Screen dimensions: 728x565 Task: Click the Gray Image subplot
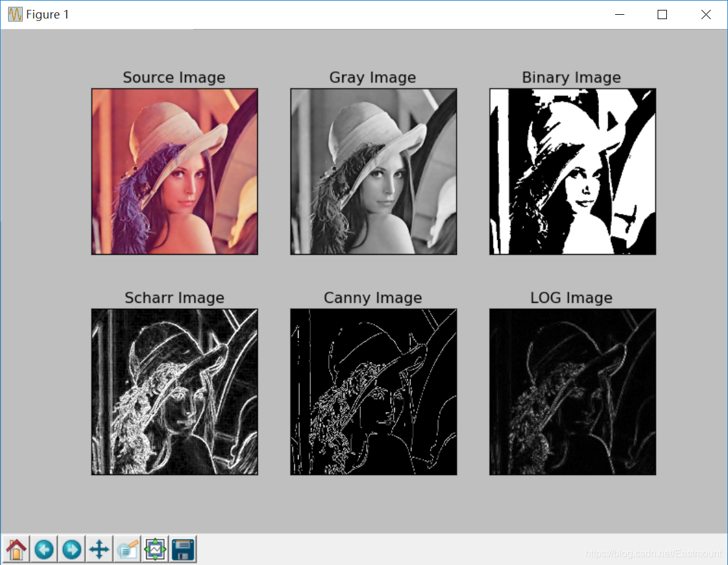point(374,171)
